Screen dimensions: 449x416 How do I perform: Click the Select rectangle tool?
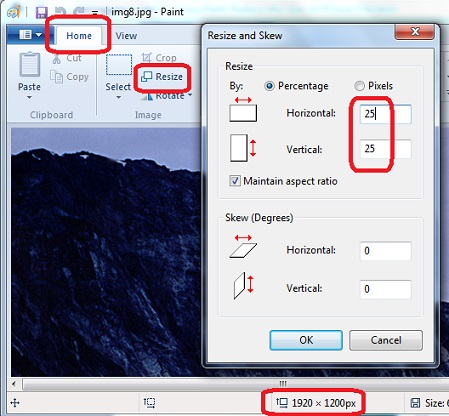[119, 64]
